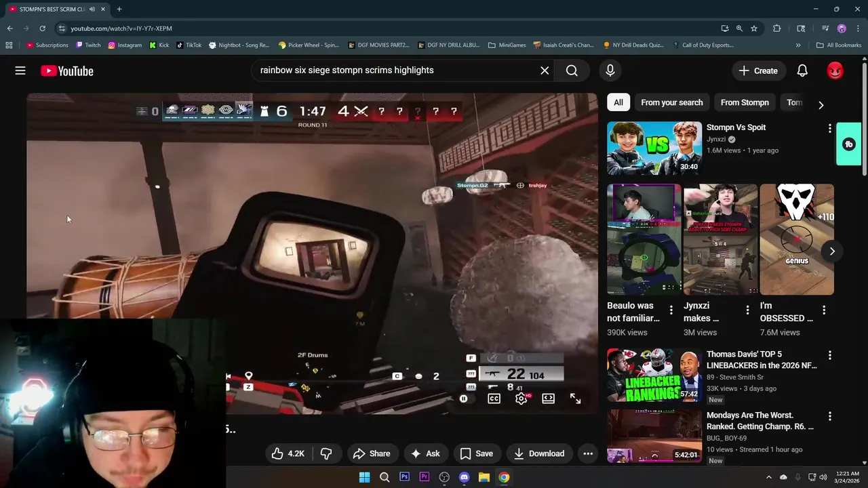
Task: Open File Explorer from taskbar
Action: tap(484, 477)
